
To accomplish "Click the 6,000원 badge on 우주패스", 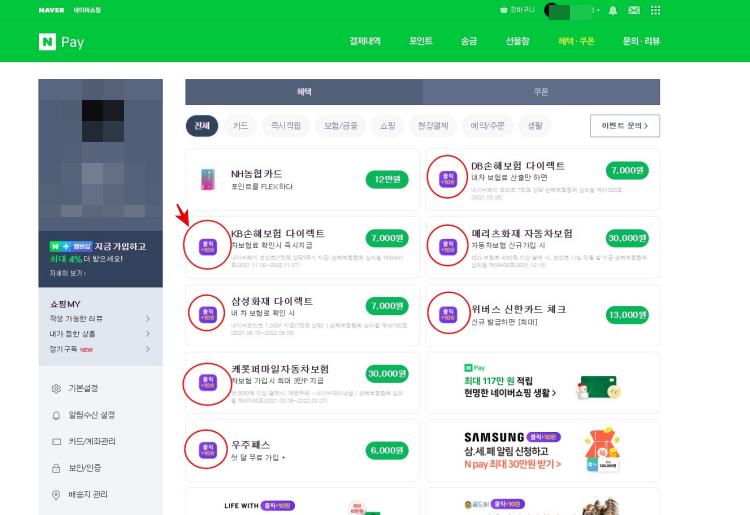I will tap(387, 450).
